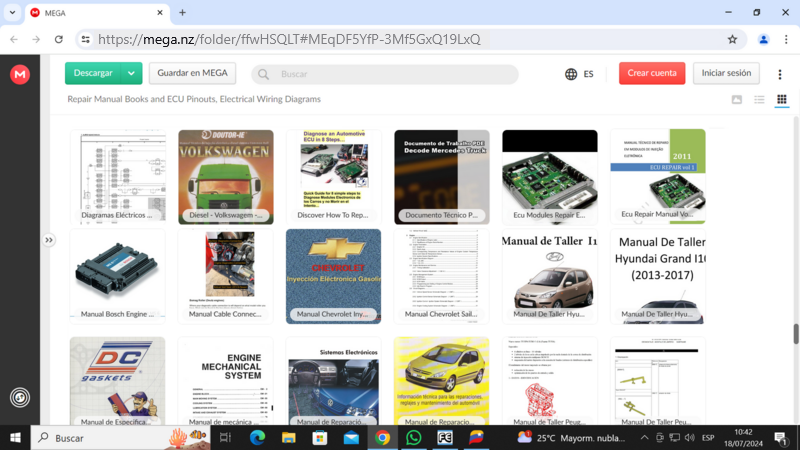Viewport: 800px width, 450px height.
Task: Open the Manual de Taller Peug... red engine file
Action: pyautogui.click(x=549, y=381)
